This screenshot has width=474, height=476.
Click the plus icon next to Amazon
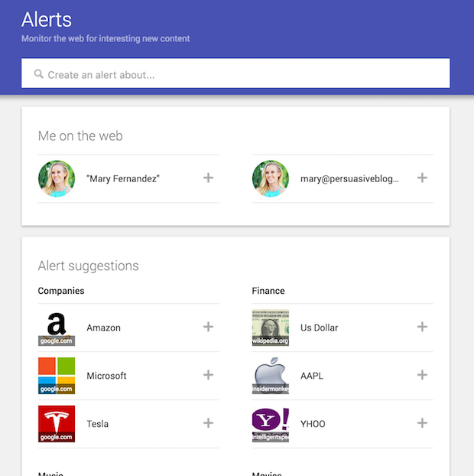tap(208, 327)
